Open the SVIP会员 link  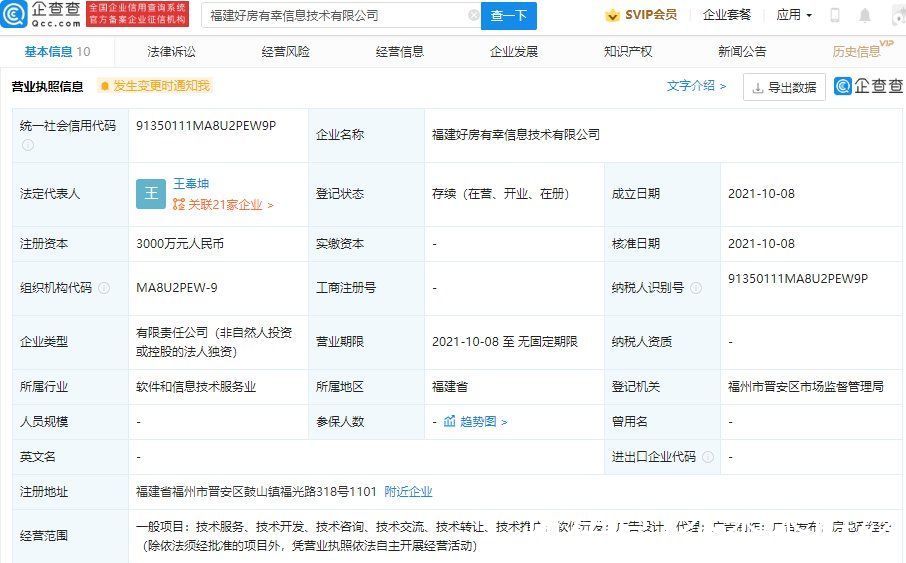640,15
